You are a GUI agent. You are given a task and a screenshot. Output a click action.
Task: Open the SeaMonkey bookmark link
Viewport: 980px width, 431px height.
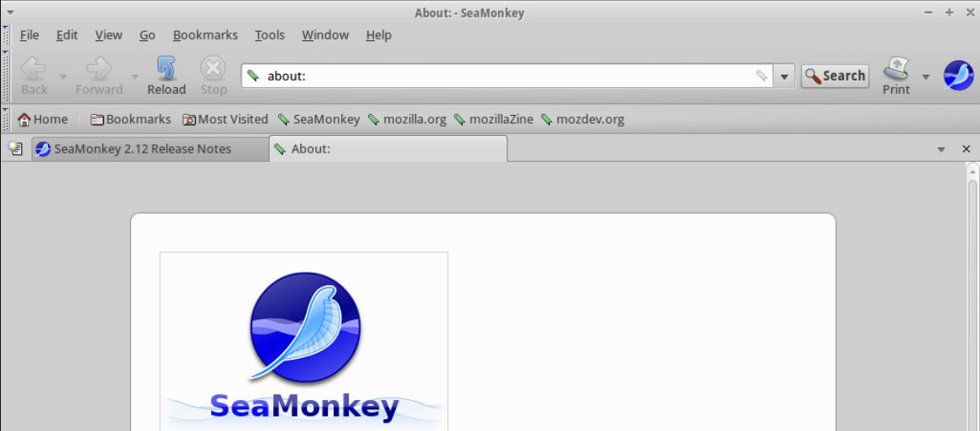coord(319,119)
